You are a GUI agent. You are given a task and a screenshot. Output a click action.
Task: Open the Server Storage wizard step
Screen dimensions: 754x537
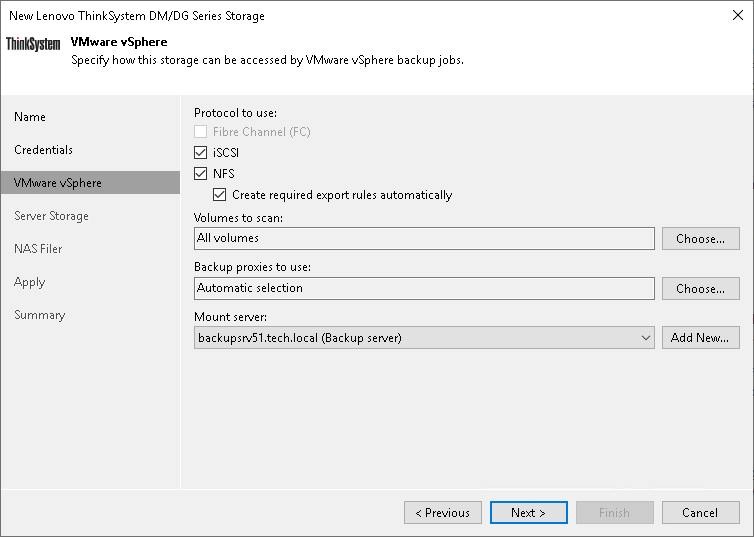[51, 216]
